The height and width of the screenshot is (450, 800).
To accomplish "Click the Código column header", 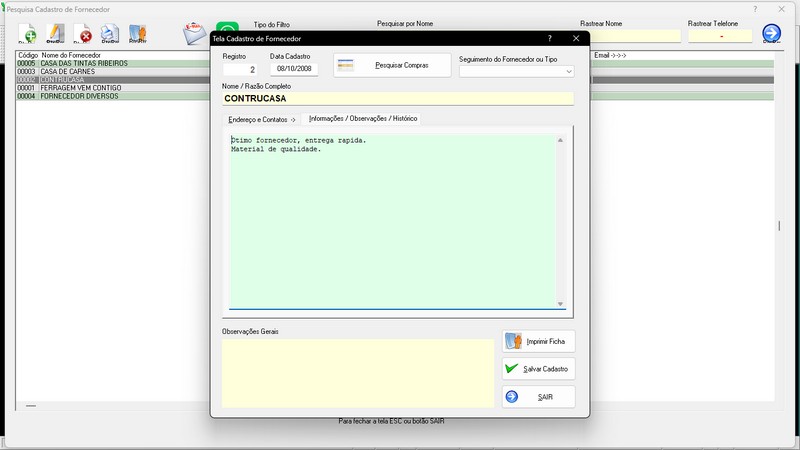I will point(28,55).
